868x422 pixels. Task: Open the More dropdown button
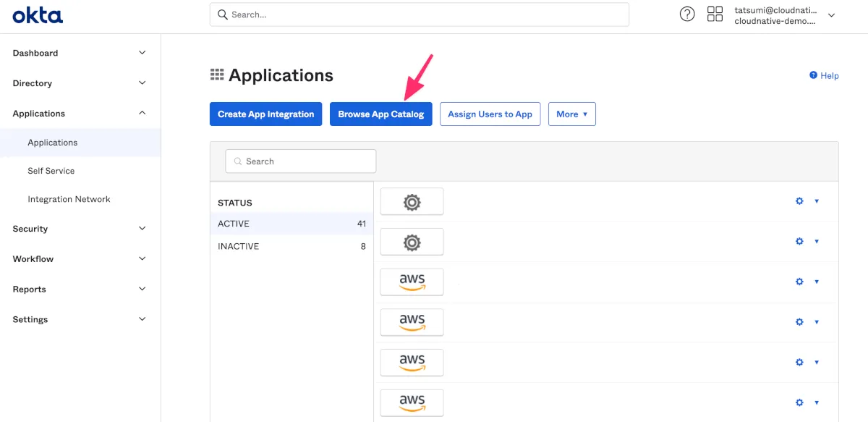point(571,114)
